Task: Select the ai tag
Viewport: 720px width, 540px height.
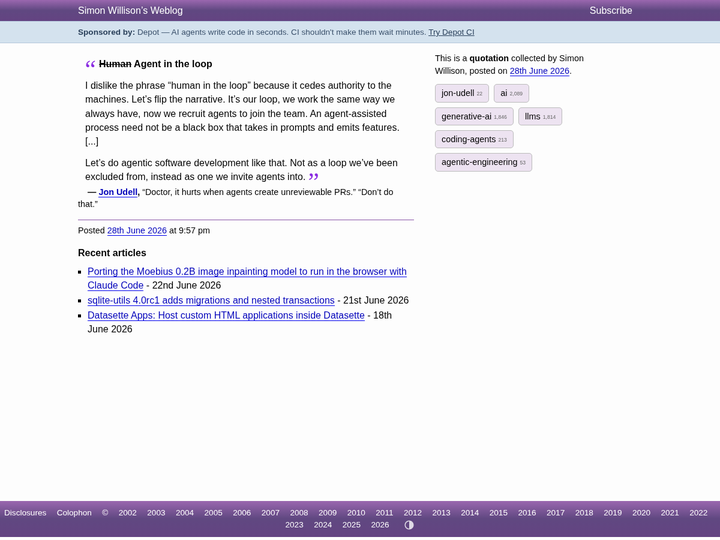Action: (x=511, y=93)
